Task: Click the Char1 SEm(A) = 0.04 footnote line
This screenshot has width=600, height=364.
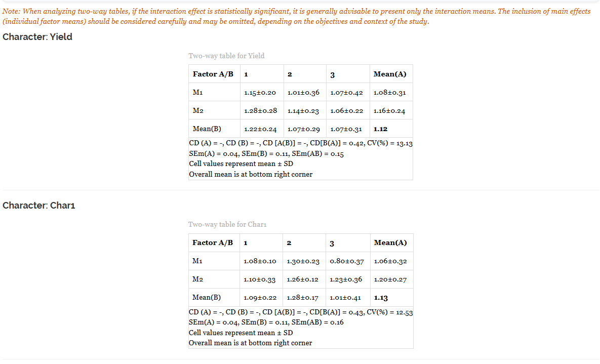Action: click(266, 322)
